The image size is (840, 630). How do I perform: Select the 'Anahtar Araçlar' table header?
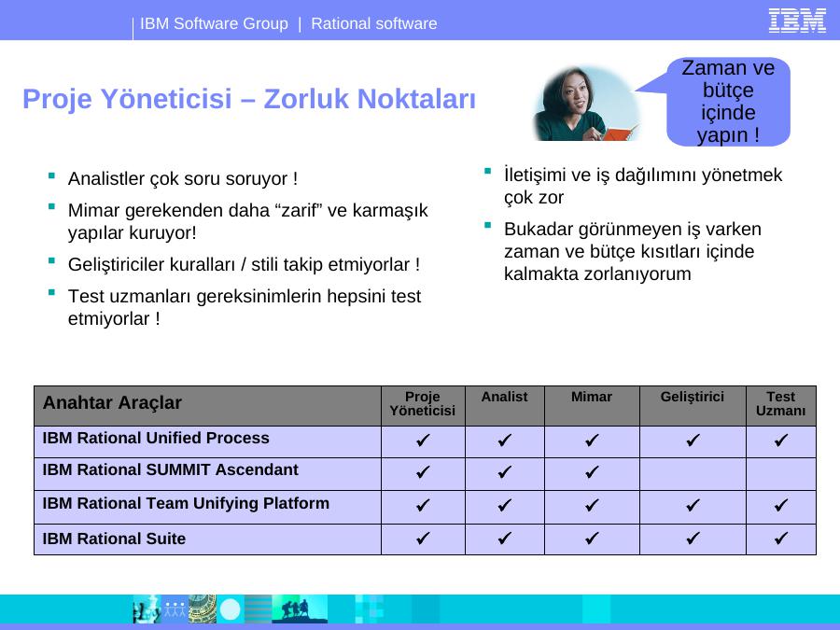coord(113,403)
